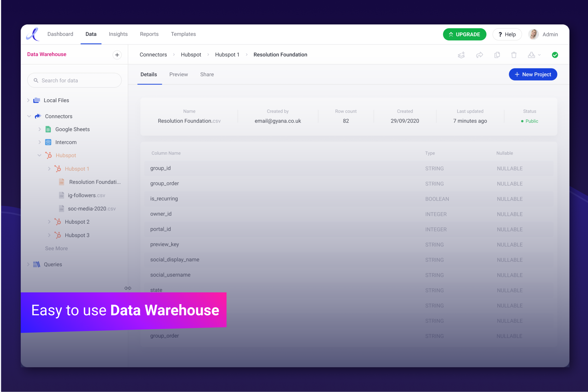Click the green UPGRADE button
This screenshot has width=588, height=392.
pos(465,34)
